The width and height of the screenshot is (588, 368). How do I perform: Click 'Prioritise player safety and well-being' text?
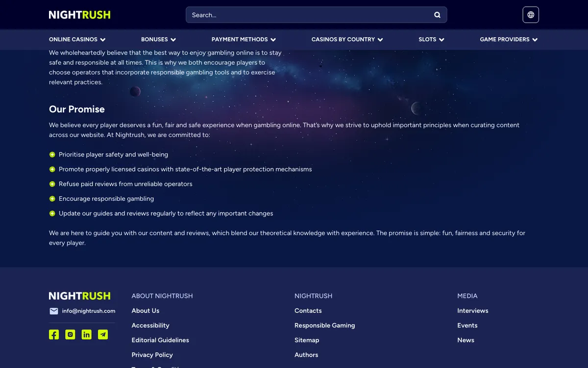(x=113, y=155)
